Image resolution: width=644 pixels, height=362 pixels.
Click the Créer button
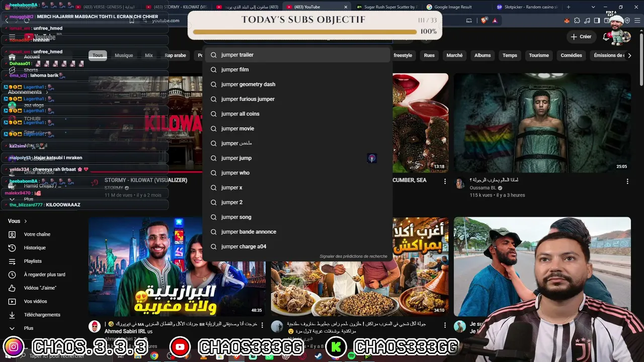(581, 37)
